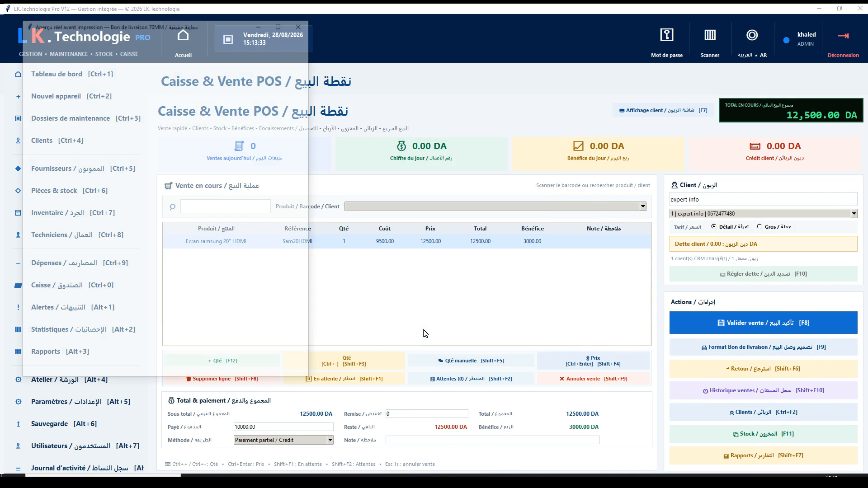Click the Mot de passe key icon
The image size is (868, 488).
(x=667, y=35)
